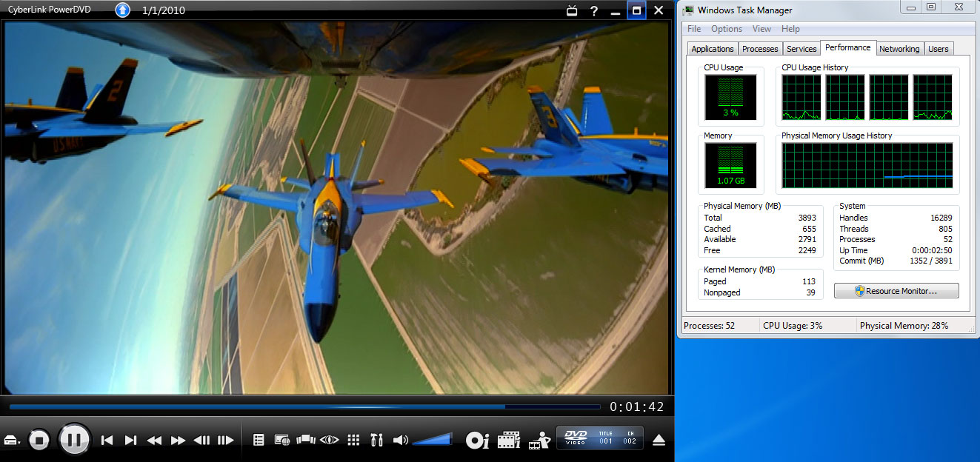
Task: Click the Memory 1.07 GB meter
Action: click(730, 165)
